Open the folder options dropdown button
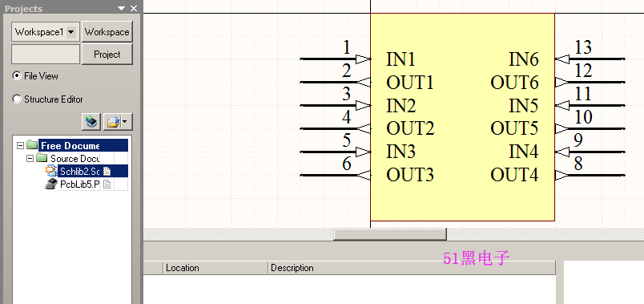The width and height of the screenshot is (644, 304). coord(118,122)
